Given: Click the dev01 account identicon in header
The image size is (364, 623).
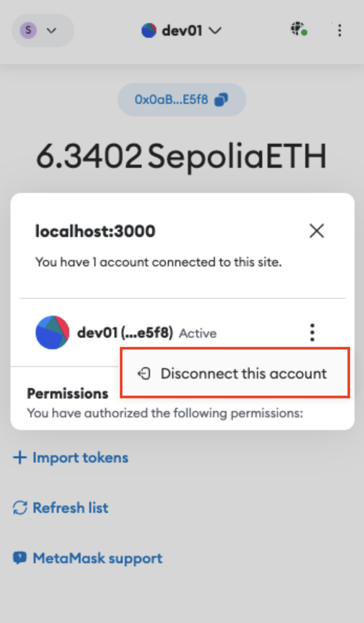Looking at the screenshot, I should [149, 30].
